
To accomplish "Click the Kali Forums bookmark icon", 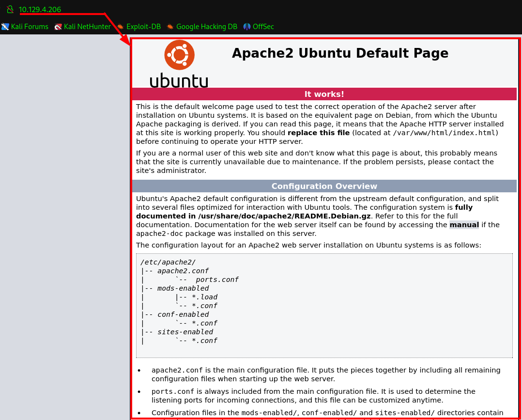I will (x=5, y=27).
